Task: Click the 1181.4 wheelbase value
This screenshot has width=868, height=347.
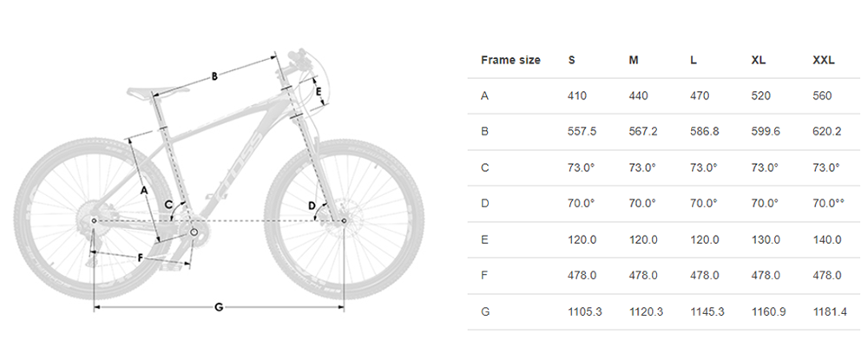Action: pyautogui.click(x=830, y=311)
